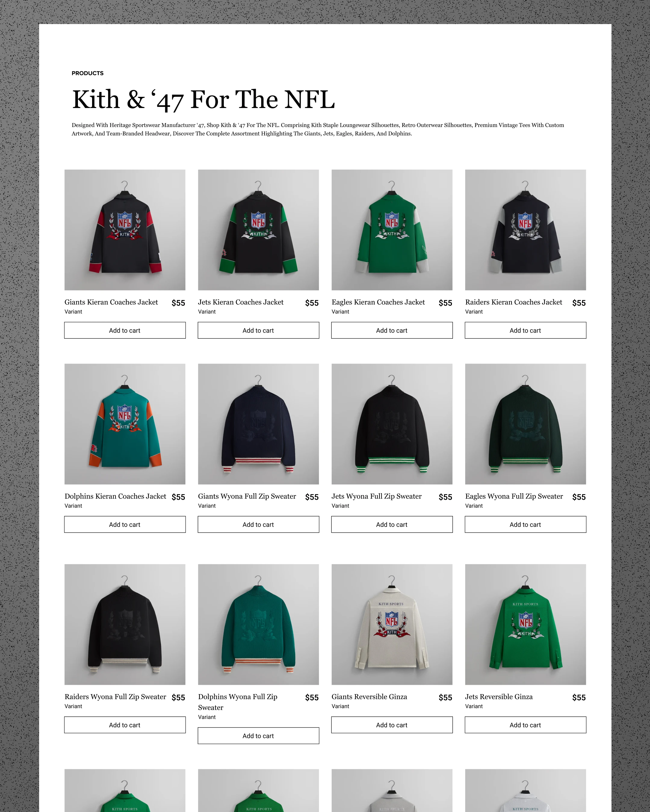
Task: Add Eagles Kieran Coaches Jacket to cart
Action: pyautogui.click(x=392, y=330)
